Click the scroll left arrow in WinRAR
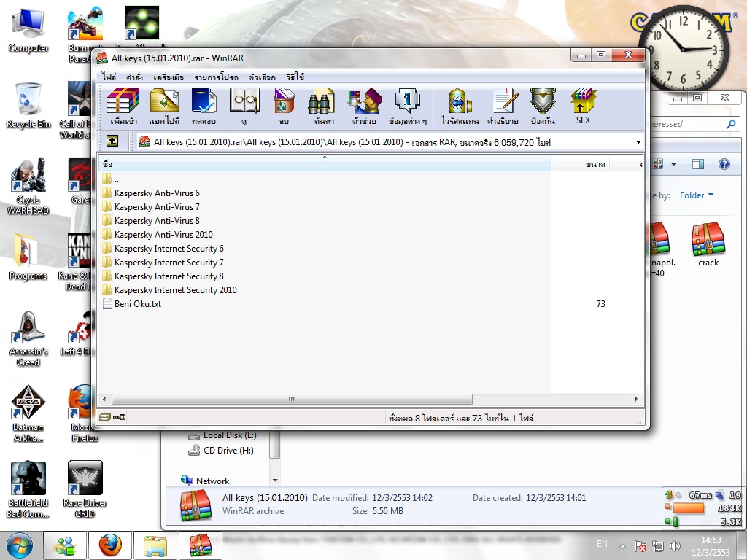This screenshot has width=747, height=560. coord(104,399)
